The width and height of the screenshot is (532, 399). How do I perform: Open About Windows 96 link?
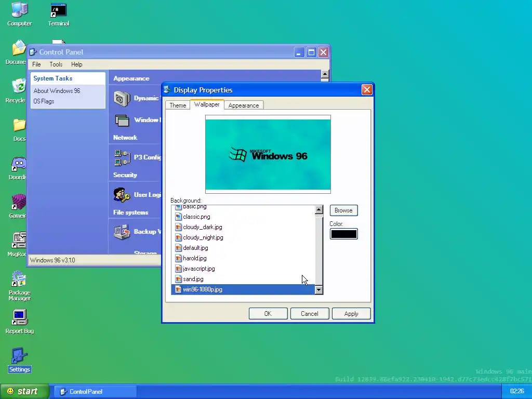point(57,90)
